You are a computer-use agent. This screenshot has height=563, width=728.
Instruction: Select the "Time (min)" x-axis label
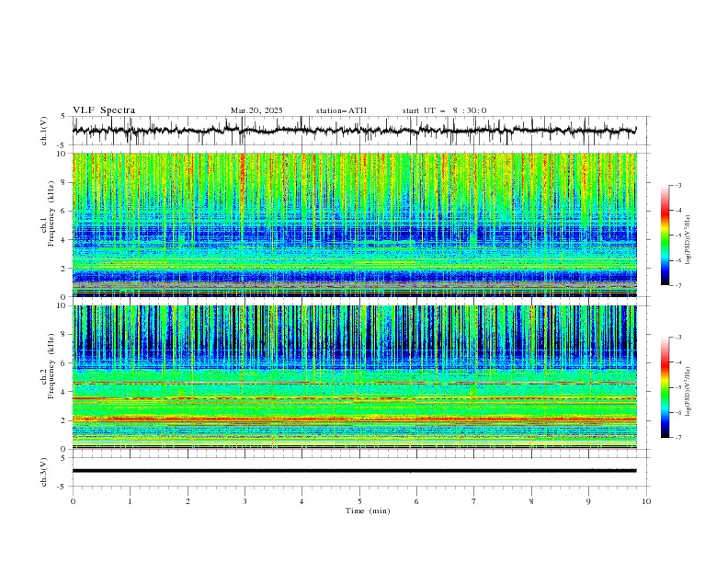(x=368, y=511)
